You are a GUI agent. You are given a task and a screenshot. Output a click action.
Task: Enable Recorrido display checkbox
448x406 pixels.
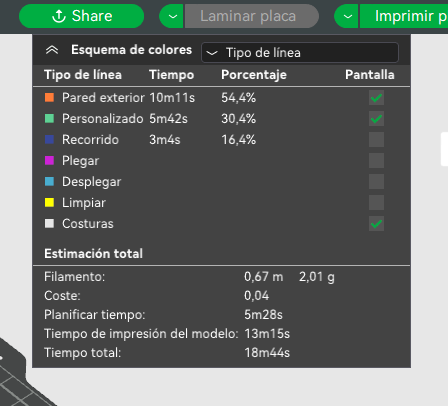click(376, 140)
